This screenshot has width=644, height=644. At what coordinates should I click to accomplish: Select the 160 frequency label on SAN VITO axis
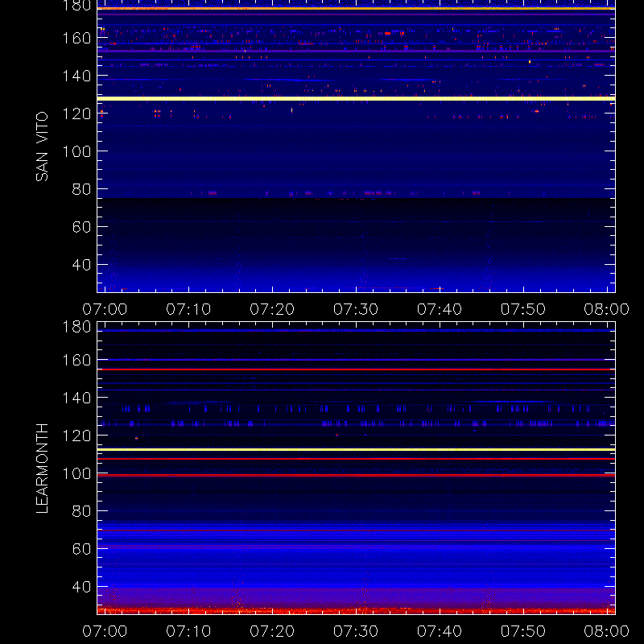pos(76,38)
